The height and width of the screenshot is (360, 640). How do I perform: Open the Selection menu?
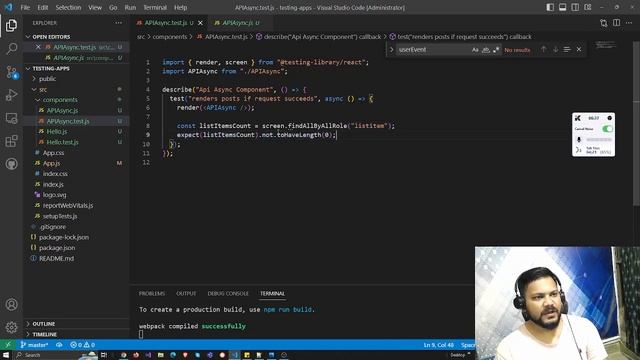click(68, 7)
